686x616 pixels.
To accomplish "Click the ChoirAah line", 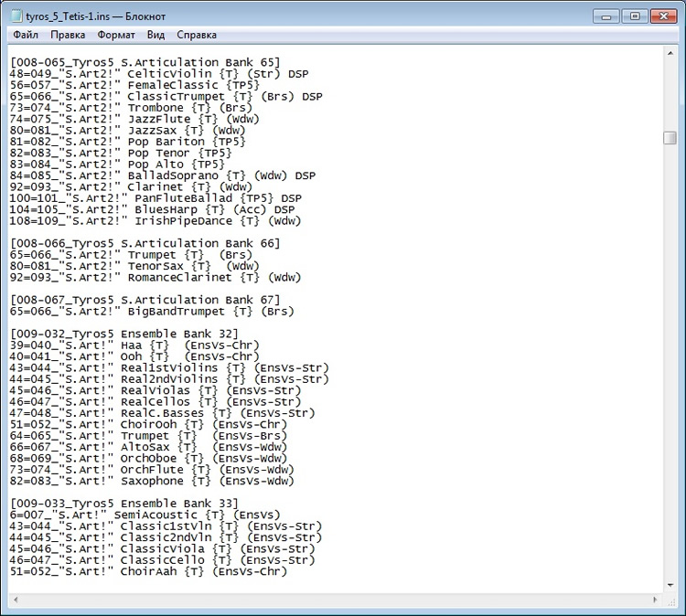I will coord(148,572).
